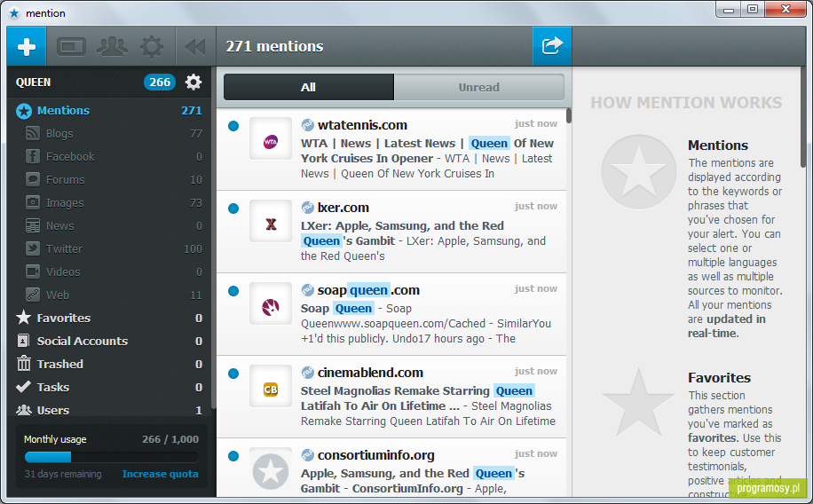Open the display mode toolbar icon
The height and width of the screenshot is (504, 813).
click(x=71, y=47)
